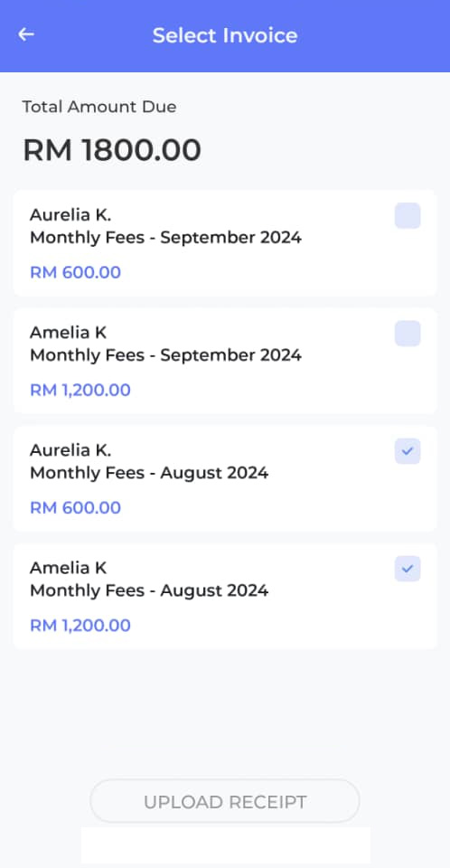450x868 pixels.
Task: Select Aurelia K. September 2024 invoice checkbox
Action: (408, 216)
